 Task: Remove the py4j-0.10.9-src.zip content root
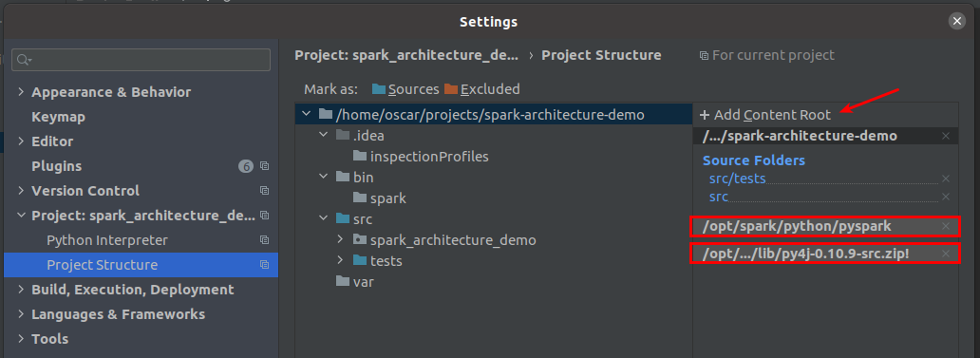pyautogui.click(x=946, y=254)
